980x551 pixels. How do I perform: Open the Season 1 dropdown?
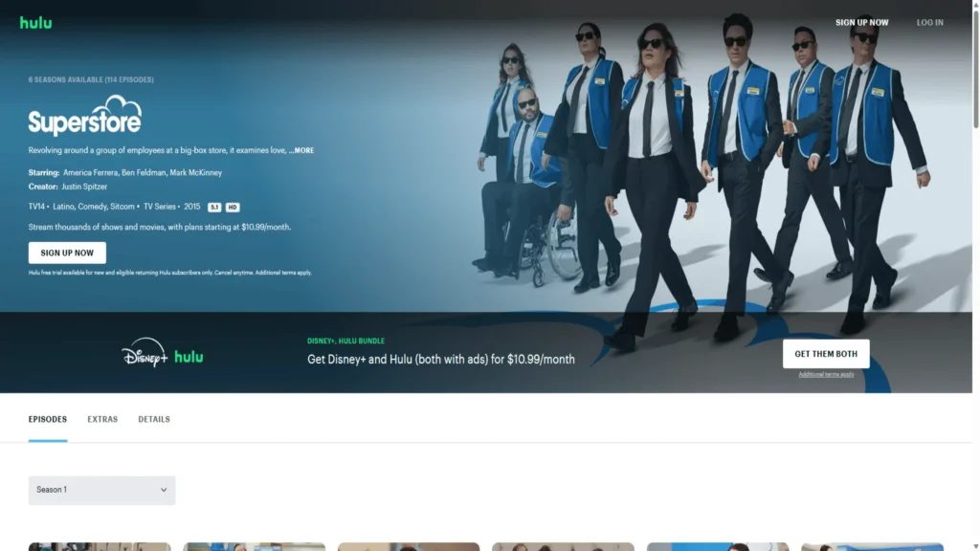[x=101, y=490]
